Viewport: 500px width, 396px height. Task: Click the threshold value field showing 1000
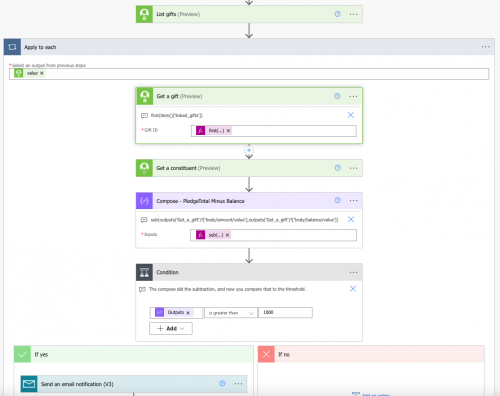285,312
